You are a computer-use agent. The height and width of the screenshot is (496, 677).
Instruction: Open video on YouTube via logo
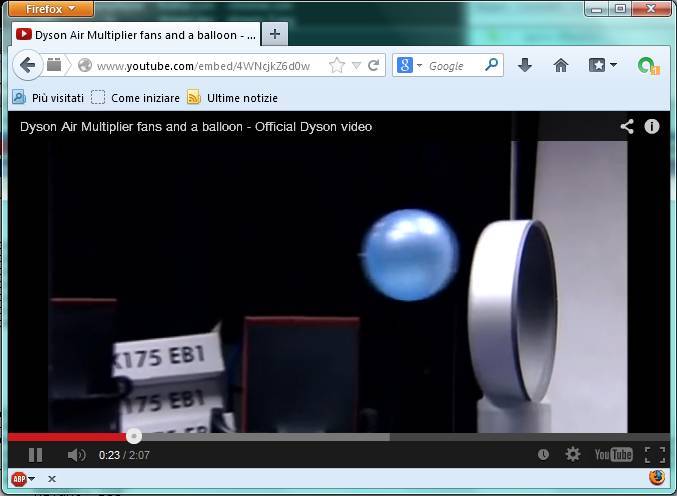point(613,455)
